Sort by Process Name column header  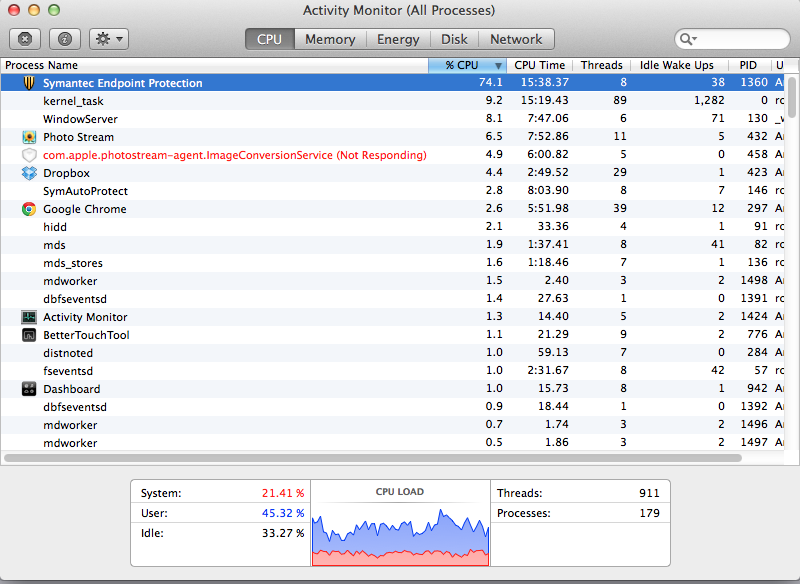point(214,65)
